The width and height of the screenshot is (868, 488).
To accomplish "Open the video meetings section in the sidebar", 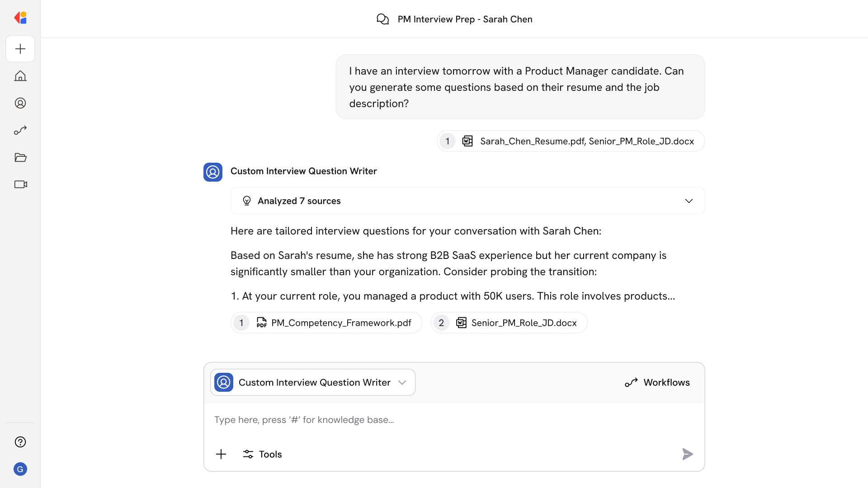I will click(20, 184).
